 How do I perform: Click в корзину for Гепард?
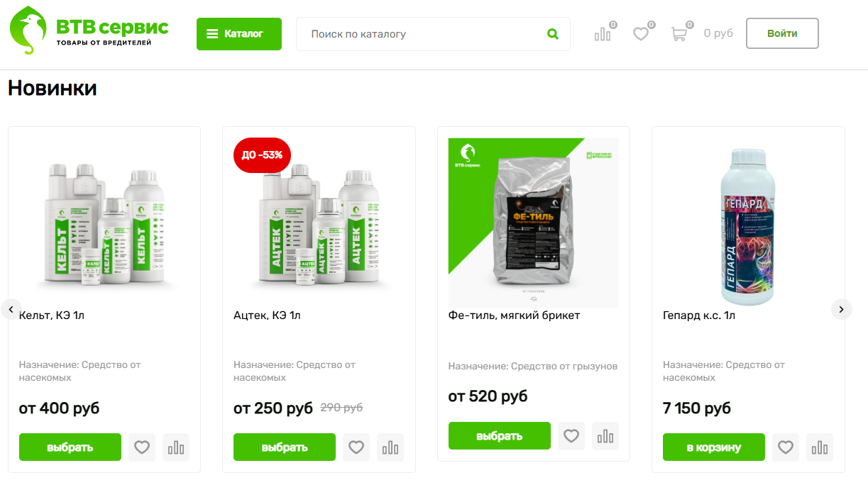pos(714,447)
